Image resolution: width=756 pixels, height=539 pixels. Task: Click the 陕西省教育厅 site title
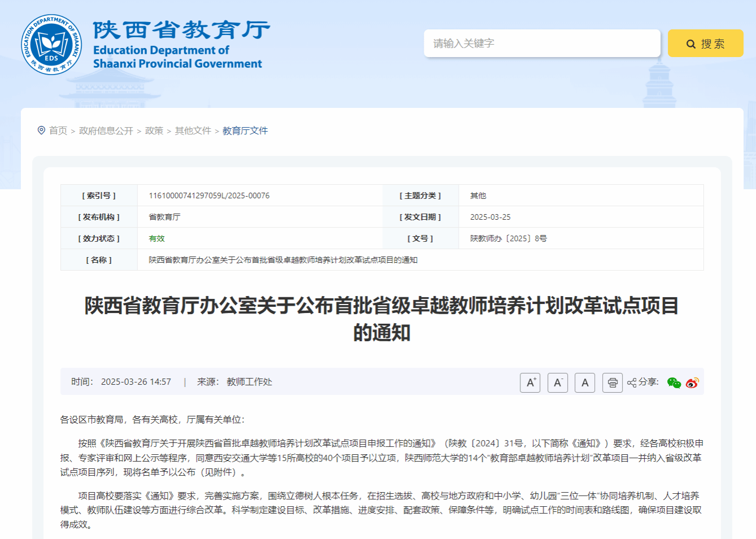coord(181,30)
